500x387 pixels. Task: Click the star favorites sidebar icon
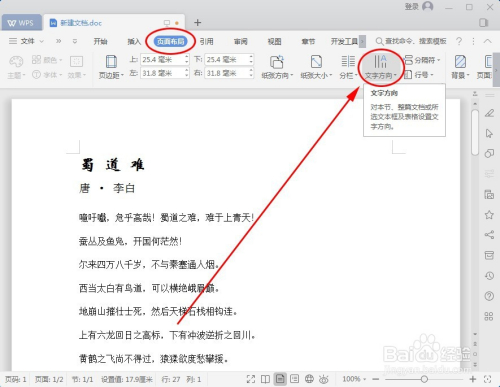coord(489,215)
